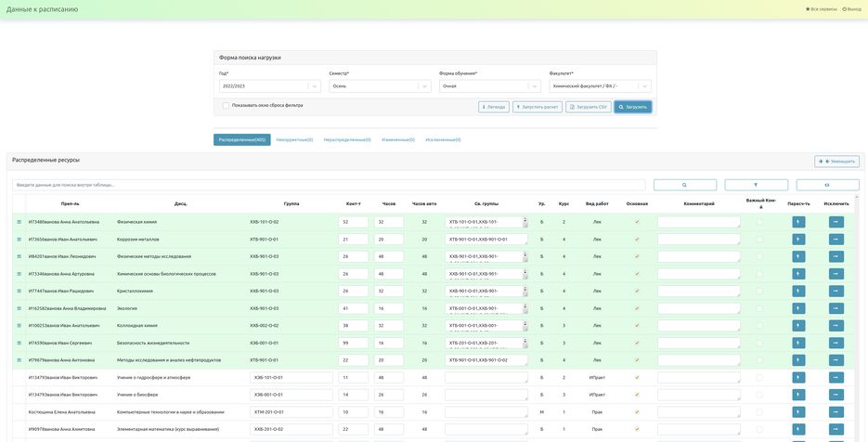Click the table search magnifier button
868x442 pixels.
pyautogui.click(x=684, y=185)
